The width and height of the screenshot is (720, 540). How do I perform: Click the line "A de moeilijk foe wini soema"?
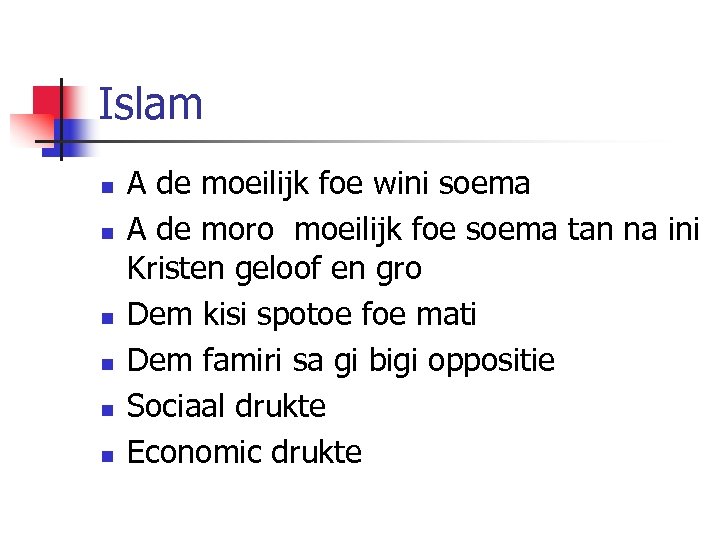tap(328, 184)
